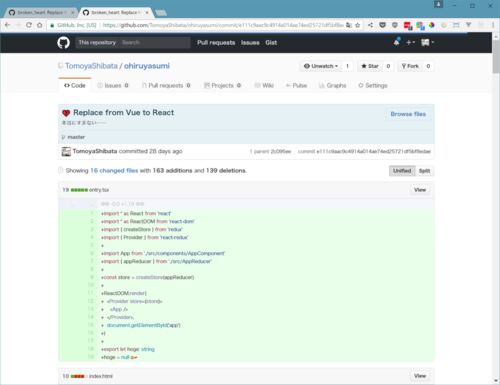500x385 pixels.
Task: Open the user avatar menu
Action: (x=427, y=42)
